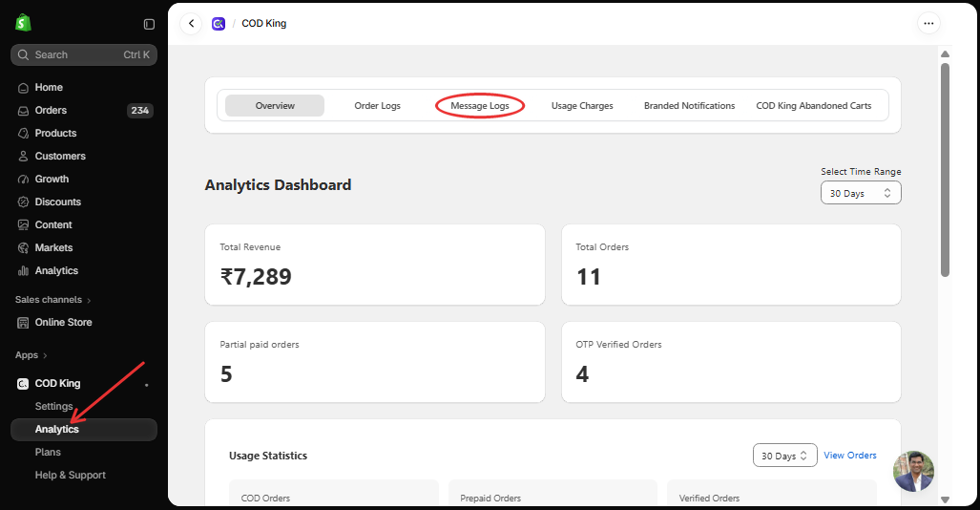Click the Partial paid orders value 5
This screenshot has height=510, width=980.
click(x=226, y=374)
